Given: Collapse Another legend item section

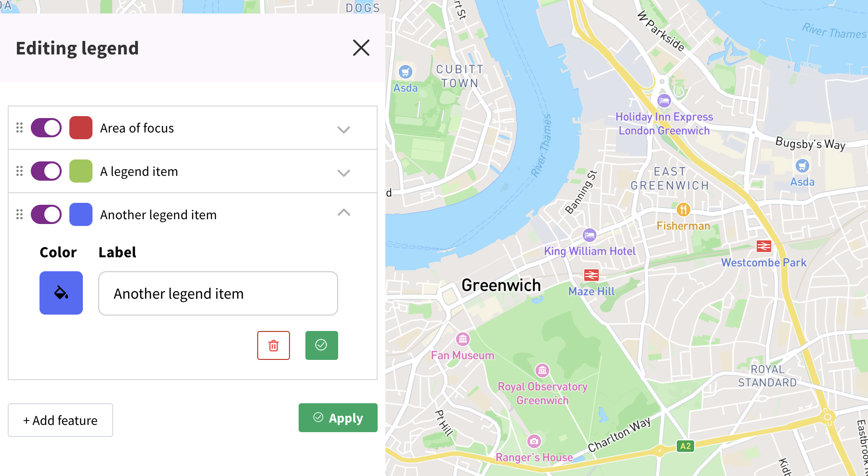Looking at the screenshot, I should point(343,212).
